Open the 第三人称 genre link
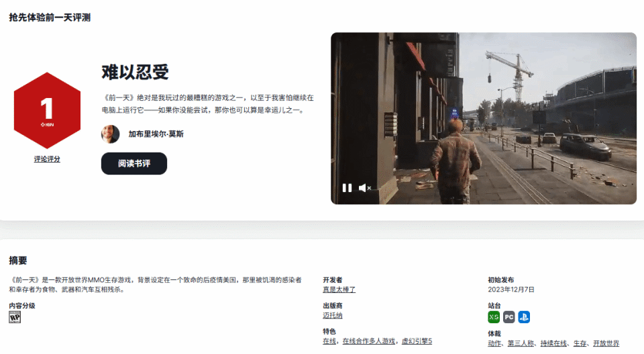644x354 pixels. pos(521,343)
